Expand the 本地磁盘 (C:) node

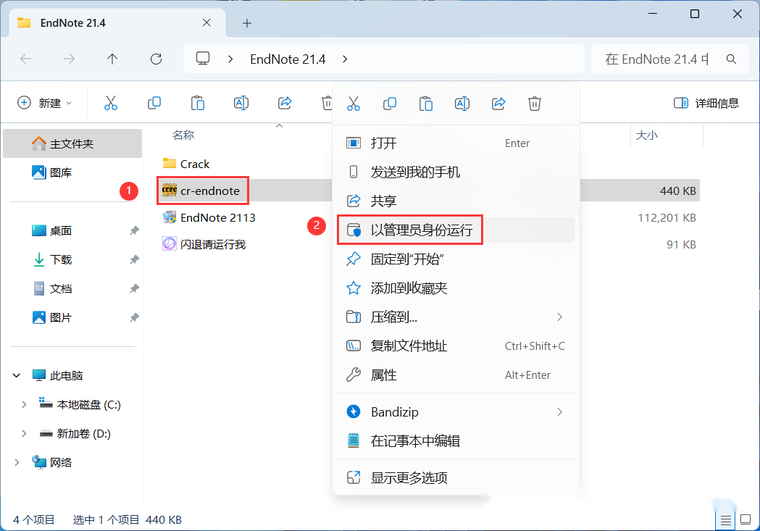[24, 405]
